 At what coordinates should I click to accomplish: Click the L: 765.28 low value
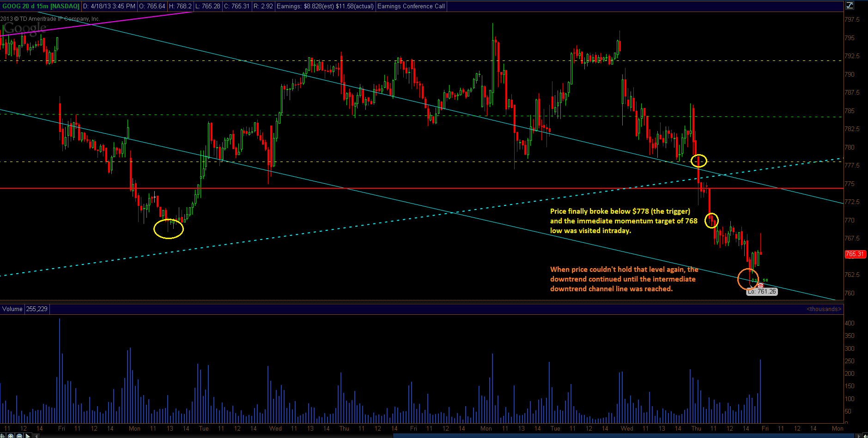(207, 6)
